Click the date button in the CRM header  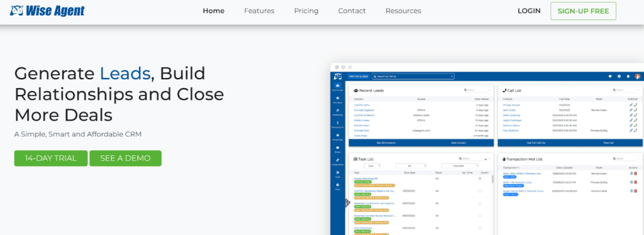click(x=358, y=76)
